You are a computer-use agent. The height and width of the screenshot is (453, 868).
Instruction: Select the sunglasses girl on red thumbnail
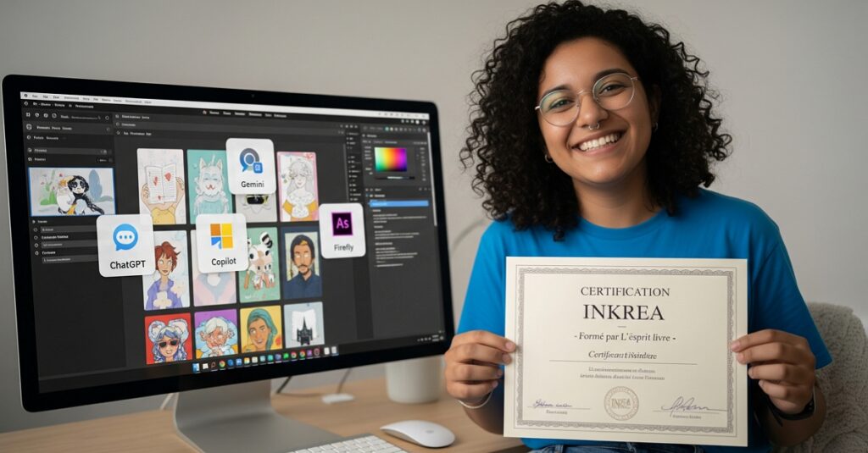coord(169,339)
